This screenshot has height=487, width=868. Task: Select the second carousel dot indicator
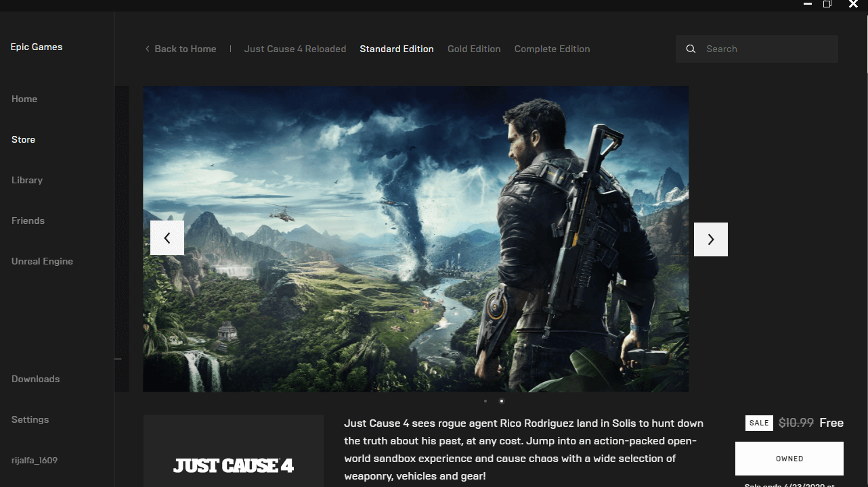(502, 401)
